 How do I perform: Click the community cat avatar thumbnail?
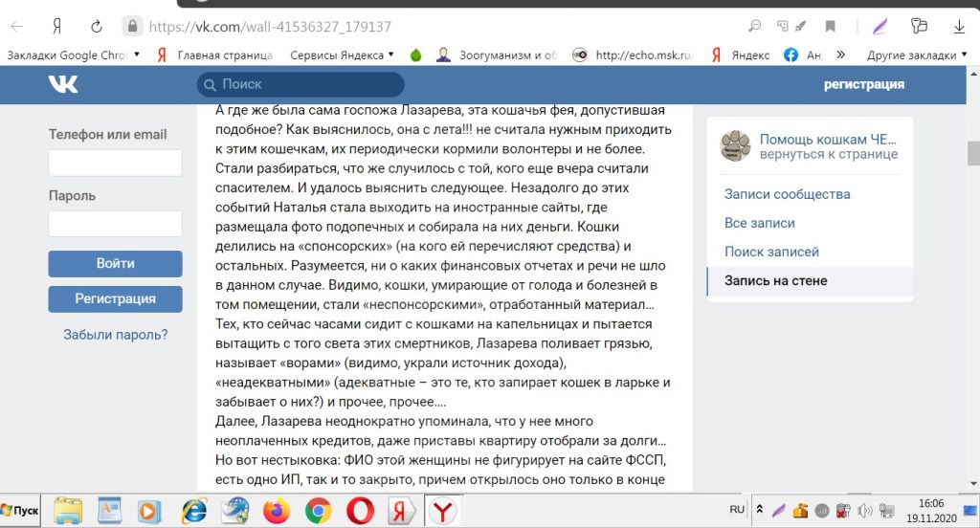point(735,145)
